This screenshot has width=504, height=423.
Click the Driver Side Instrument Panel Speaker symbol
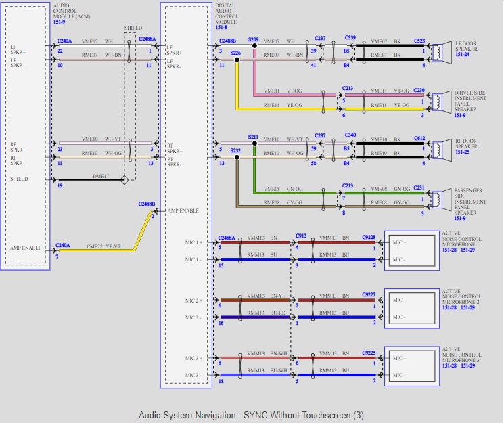[x=442, y=102]
